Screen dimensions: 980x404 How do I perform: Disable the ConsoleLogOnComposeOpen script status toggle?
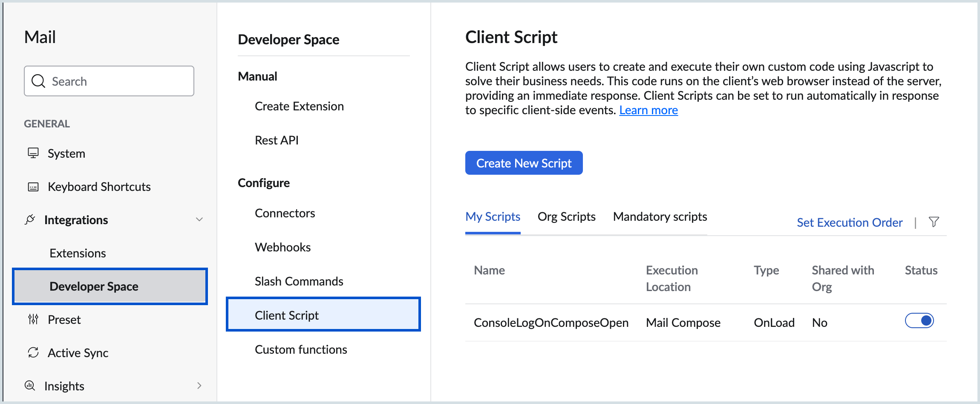coord(919,320)
